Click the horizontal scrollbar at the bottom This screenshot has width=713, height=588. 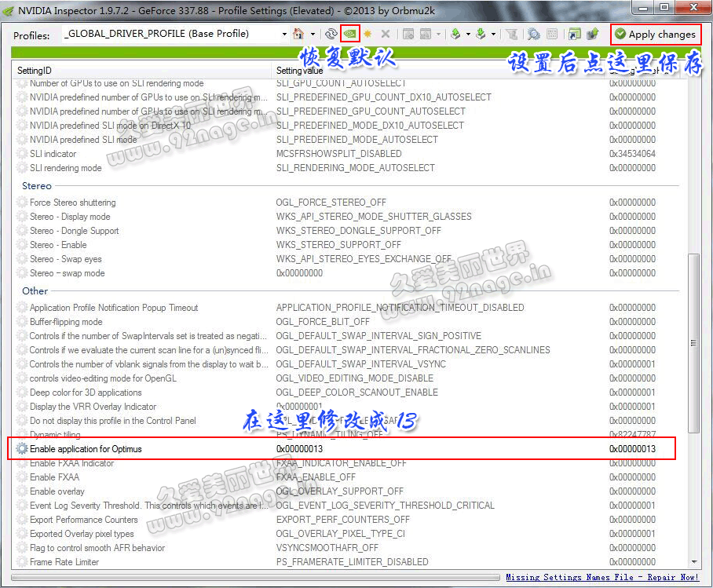click(255, 578)
